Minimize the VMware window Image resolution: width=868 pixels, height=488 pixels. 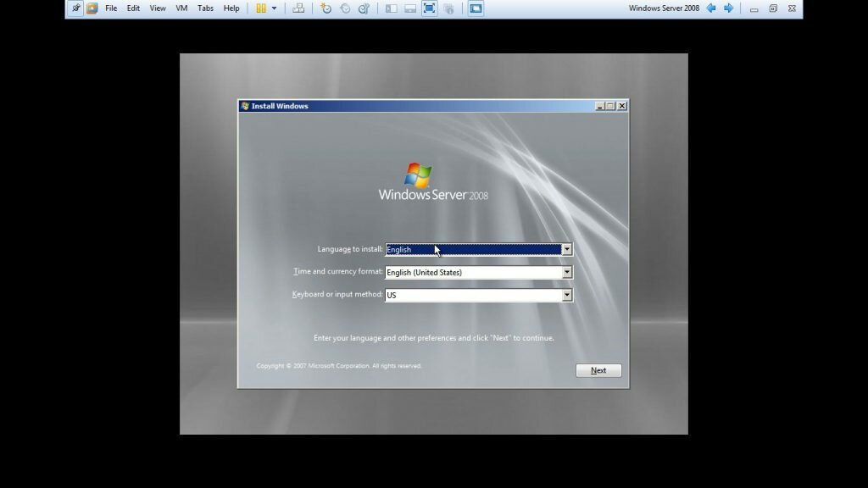click(754, 8)
